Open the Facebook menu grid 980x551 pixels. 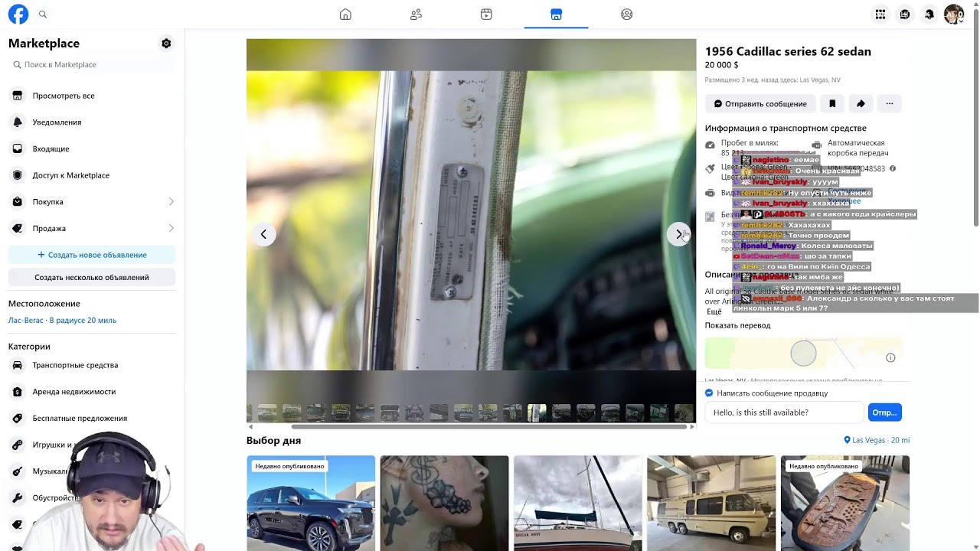coord(880,15)
